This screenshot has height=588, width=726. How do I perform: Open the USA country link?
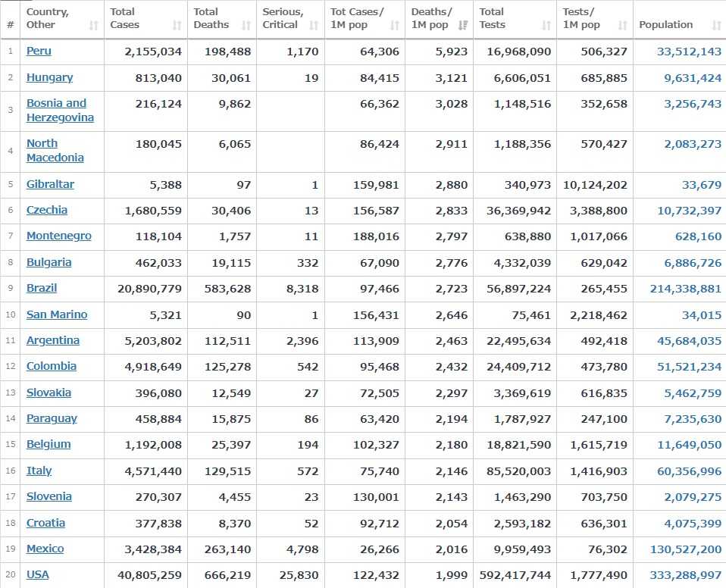coord(38,574)
